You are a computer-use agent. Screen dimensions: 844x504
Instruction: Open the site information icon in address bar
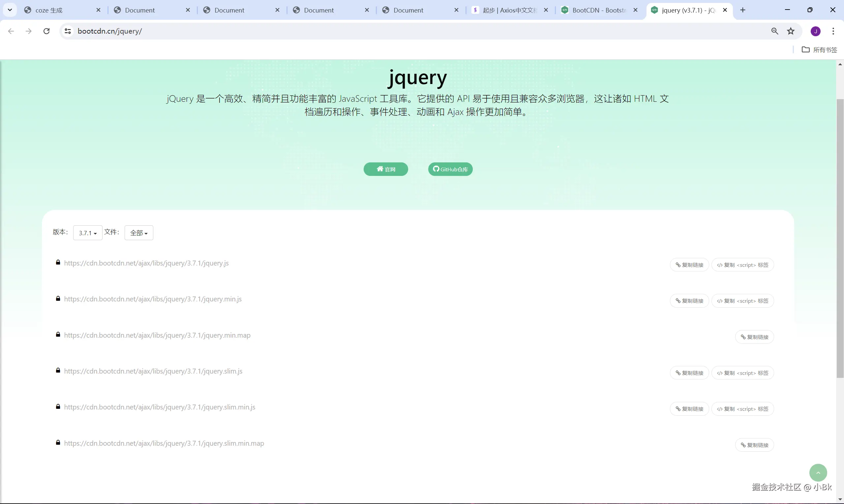(68, 31)
